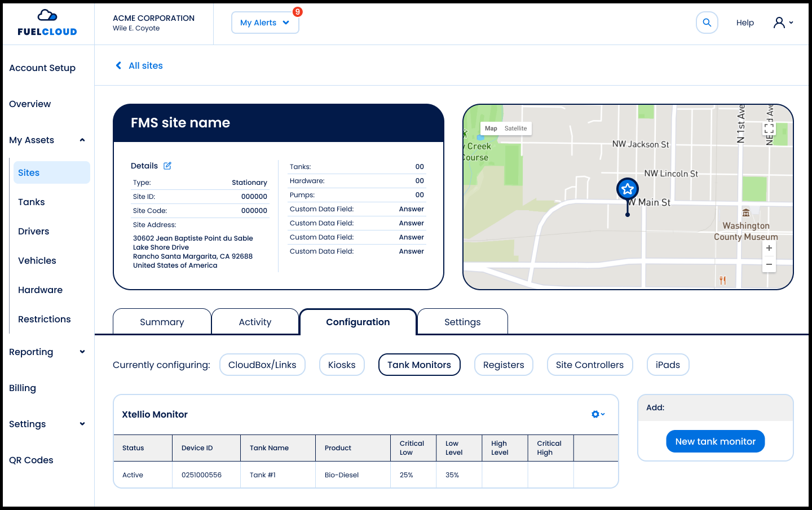This screenshot has height=510, width=812.
Task: Open the My Alerts dropdown
Action: pos(264,23)
